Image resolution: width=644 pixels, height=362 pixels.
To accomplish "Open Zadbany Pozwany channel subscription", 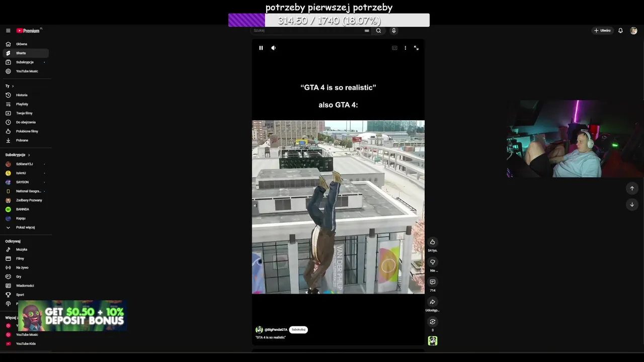I will 26,200.
